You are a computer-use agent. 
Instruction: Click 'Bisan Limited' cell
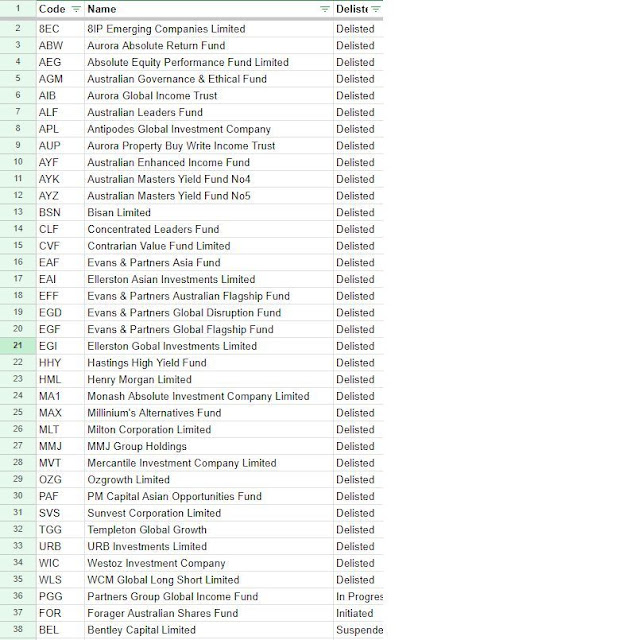click(x=209, y=213)
